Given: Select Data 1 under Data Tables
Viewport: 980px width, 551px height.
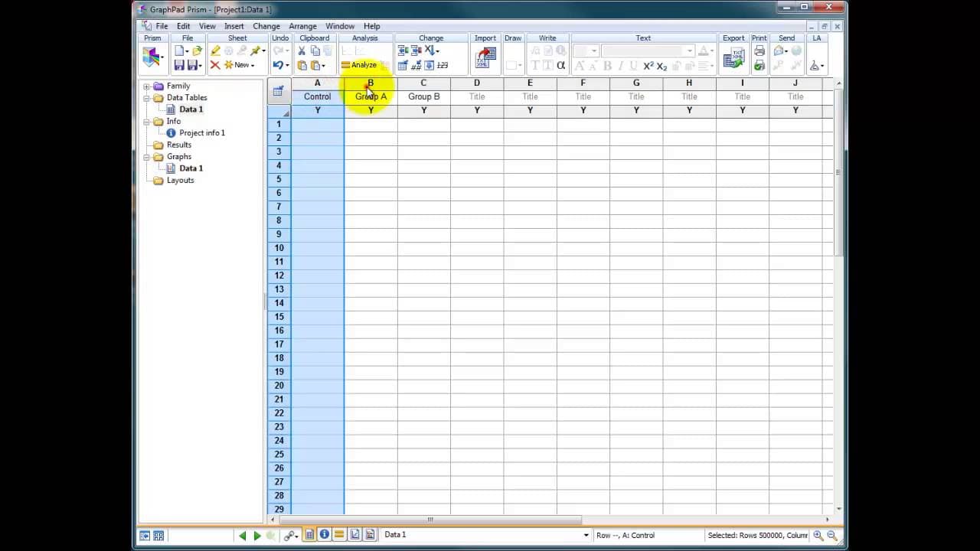Looking at the screenshot, I should [x=191, y=109].
